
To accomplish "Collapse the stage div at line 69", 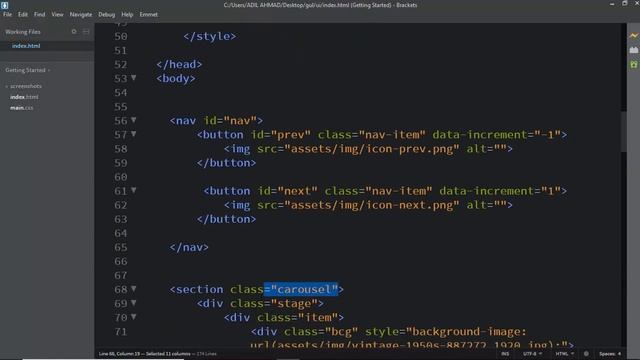I will [133, 303].
